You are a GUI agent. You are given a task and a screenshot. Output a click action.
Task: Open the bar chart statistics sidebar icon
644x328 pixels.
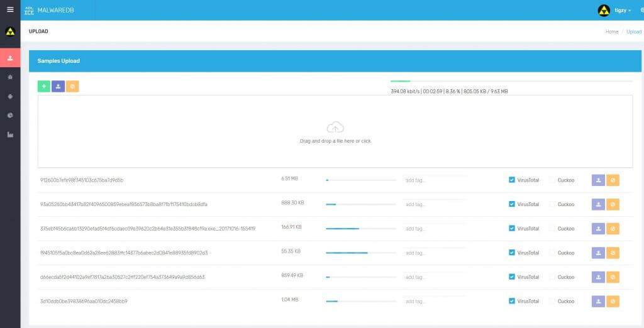[x=9, y=134]
